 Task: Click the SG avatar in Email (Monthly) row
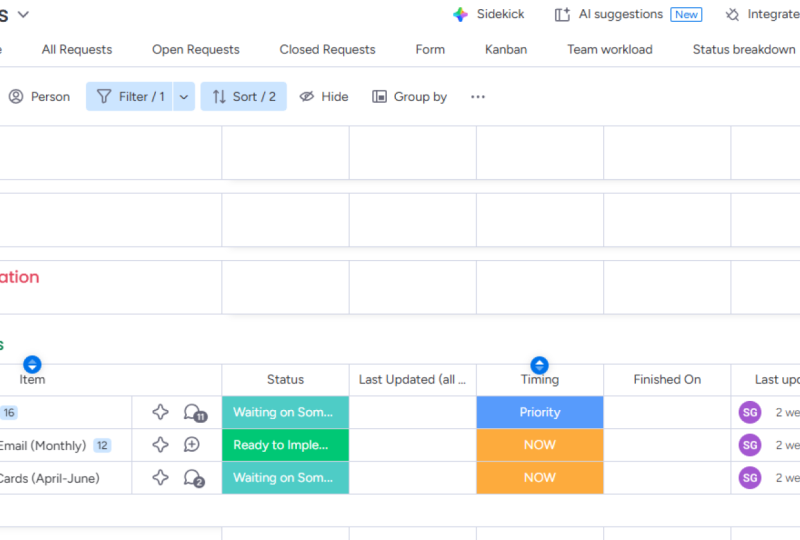749,445
